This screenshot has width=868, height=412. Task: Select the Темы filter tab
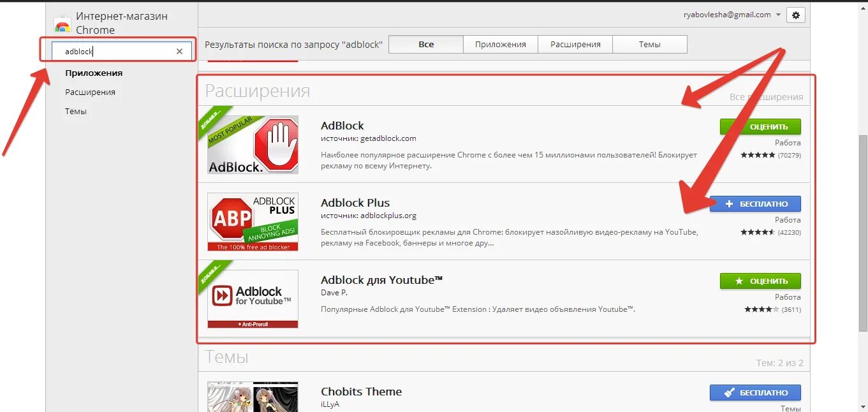(650, 44)
